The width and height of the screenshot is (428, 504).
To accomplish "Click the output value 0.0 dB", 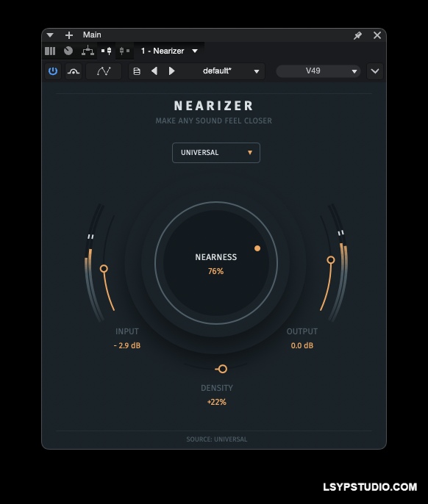I will (x=302, y=345).
